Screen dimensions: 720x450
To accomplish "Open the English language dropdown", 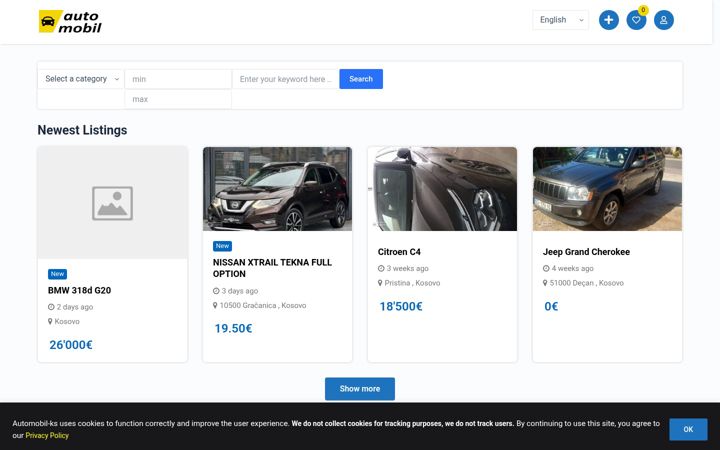I will pos(561,20).
